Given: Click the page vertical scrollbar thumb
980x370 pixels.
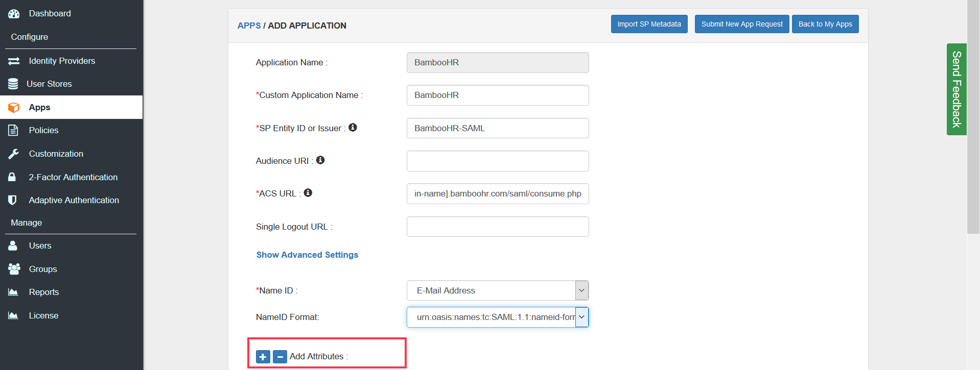Looking at the screenshot, I should (973, 116).
